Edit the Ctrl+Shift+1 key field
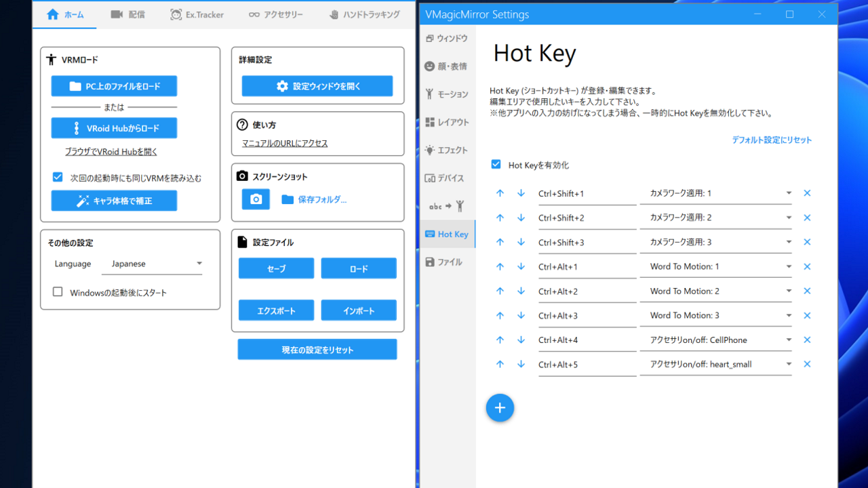This screenshot has height=488, width=868. click(x=587, y=194)
